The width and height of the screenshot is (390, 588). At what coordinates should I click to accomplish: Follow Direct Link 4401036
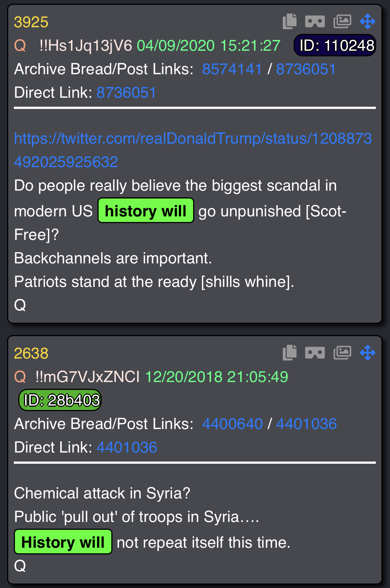pos(127,447)
